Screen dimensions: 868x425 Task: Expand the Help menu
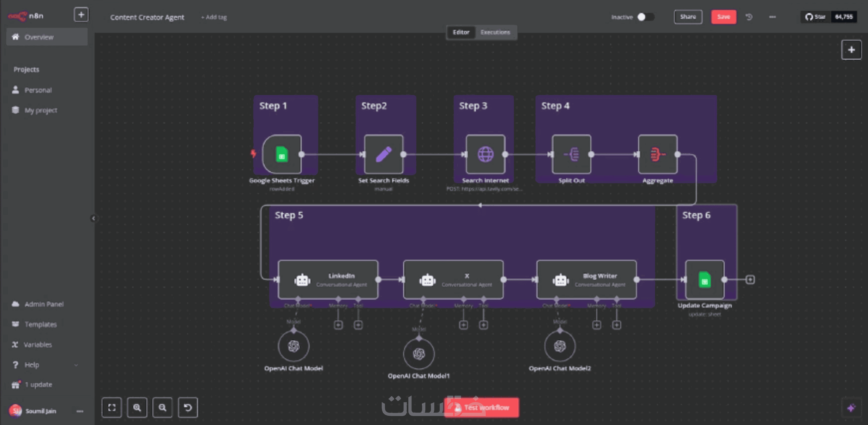[32, 365]
